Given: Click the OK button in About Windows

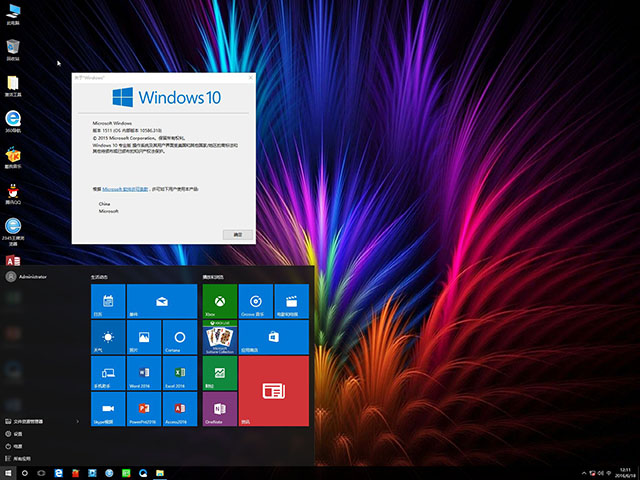Looking at the screenshot, I should click(237, 233).
